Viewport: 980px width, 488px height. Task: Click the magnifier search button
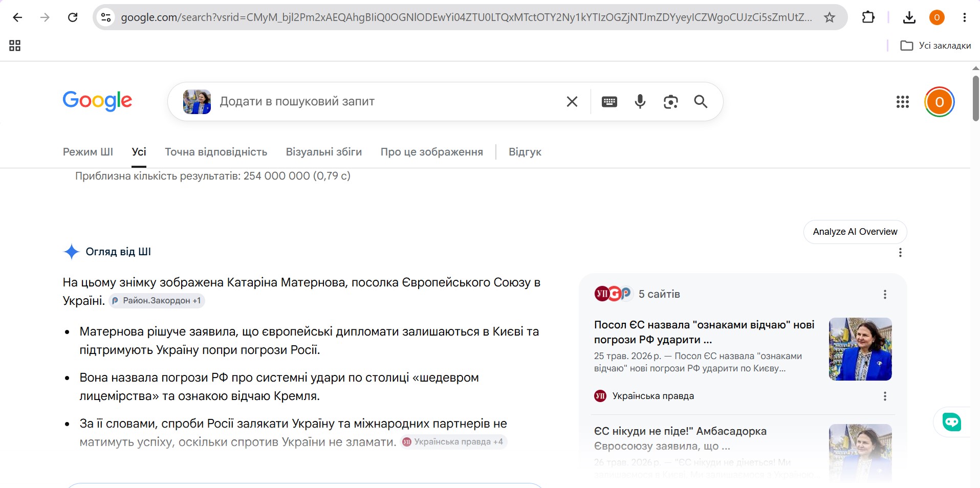(x=701, y=102)
